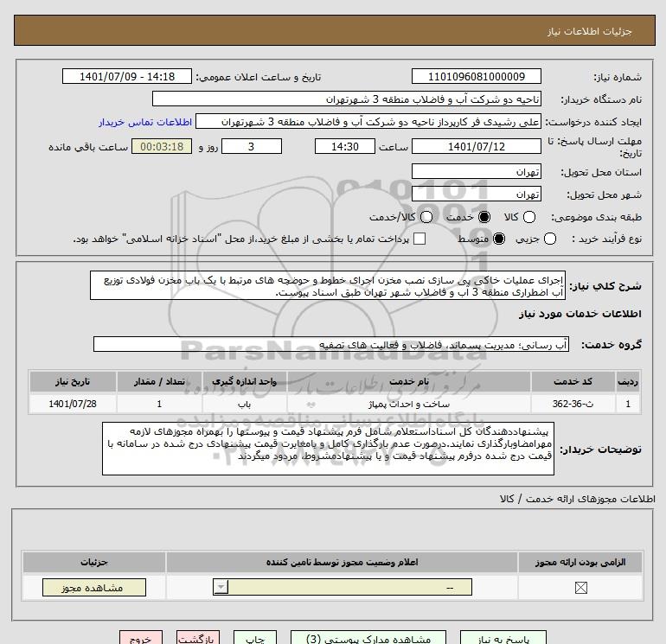The width and height of the screenshot is (666, 644).
Task: Click the announcement date field 1401/07/09 - 14:18
Action: [x=127, y=76]
